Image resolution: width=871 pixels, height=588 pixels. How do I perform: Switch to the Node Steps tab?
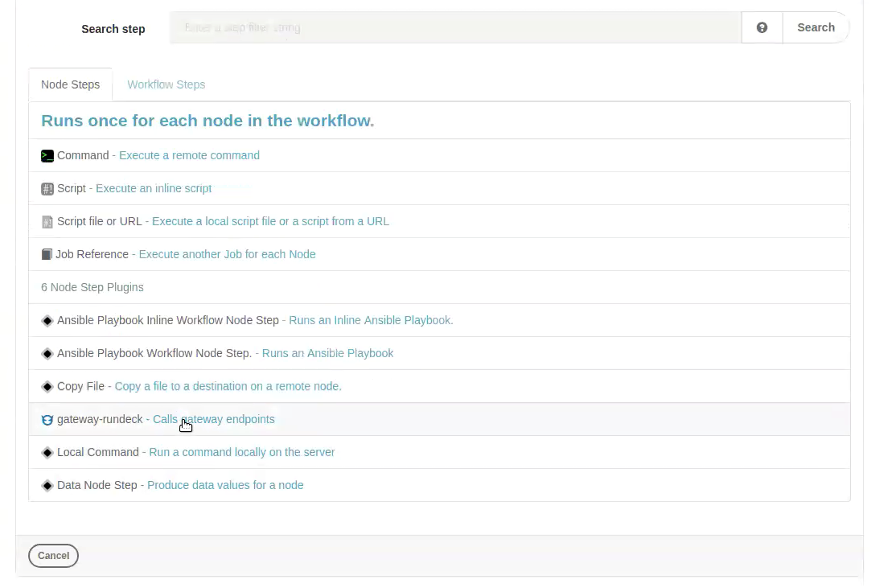click(71, 84)
